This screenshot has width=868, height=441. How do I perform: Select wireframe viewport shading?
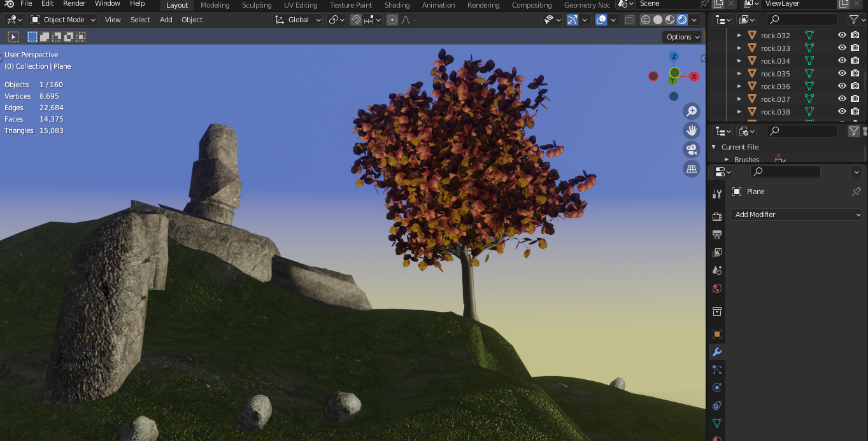coord(646,20)
